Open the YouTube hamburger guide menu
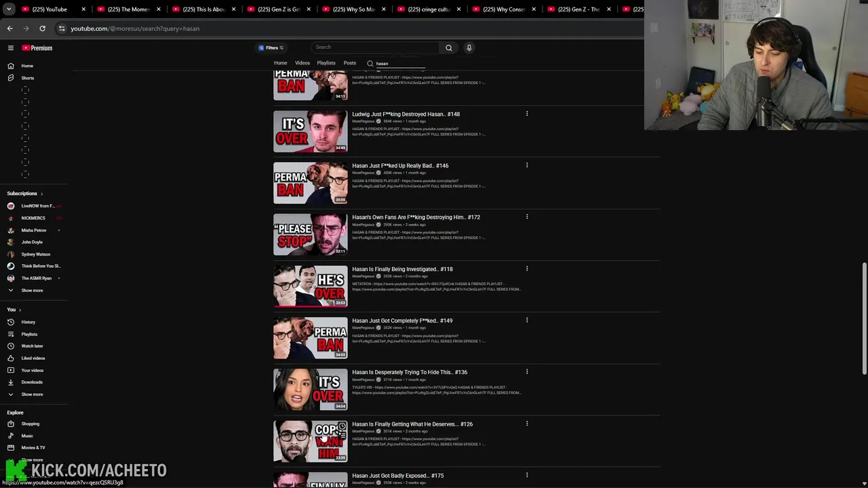 [x=11, y=48]
